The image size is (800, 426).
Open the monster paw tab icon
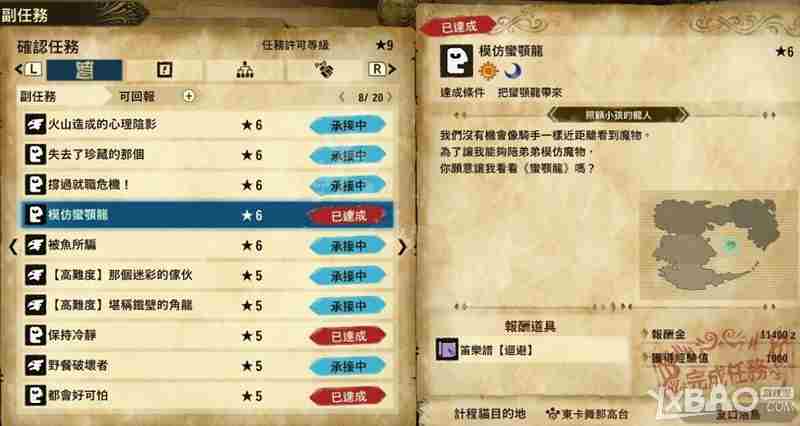[x=324, y=70]
